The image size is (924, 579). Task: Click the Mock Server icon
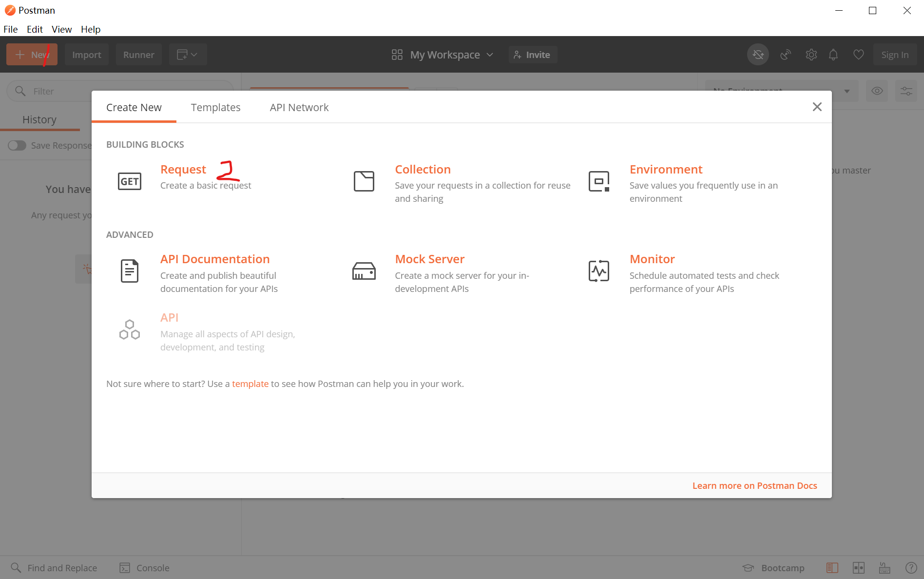coord(364,271)
